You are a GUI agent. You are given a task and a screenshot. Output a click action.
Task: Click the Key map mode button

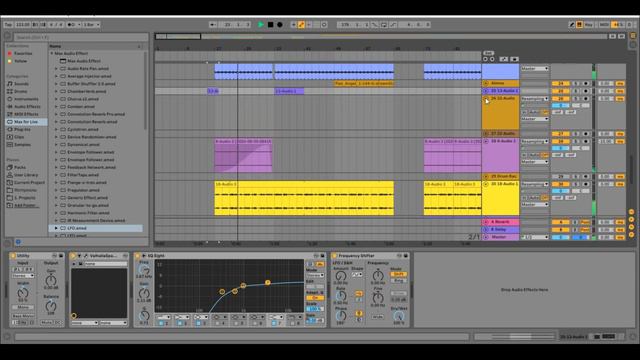tap(589, 24)
